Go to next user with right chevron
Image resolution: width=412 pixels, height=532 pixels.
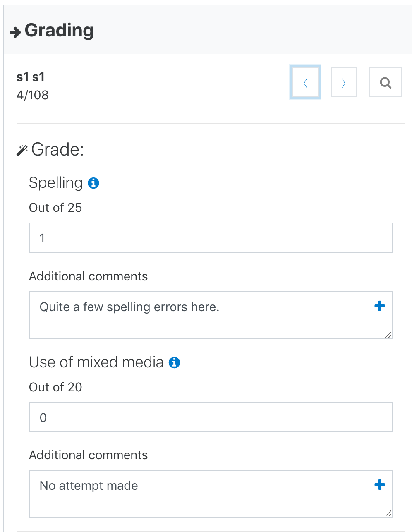coord(344,82)
